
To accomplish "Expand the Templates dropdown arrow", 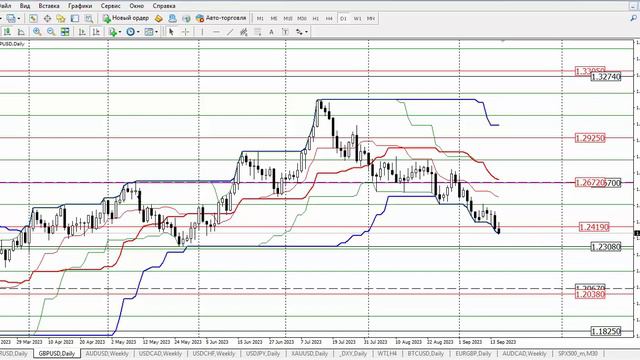I will pos(157,32).
